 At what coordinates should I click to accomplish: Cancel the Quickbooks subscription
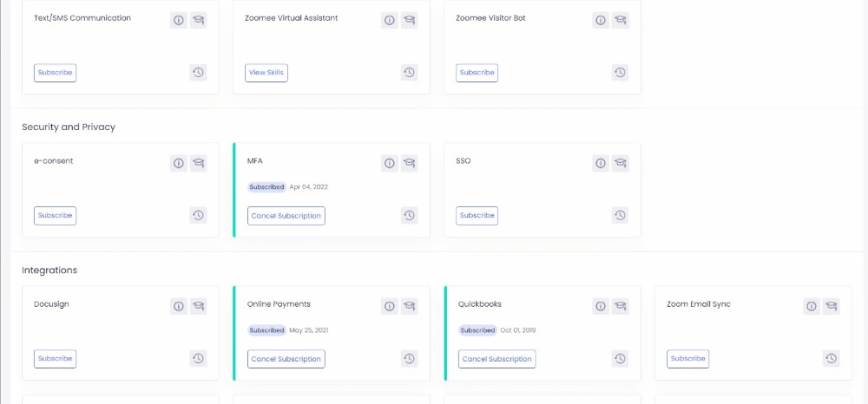[x=497, y=359]
